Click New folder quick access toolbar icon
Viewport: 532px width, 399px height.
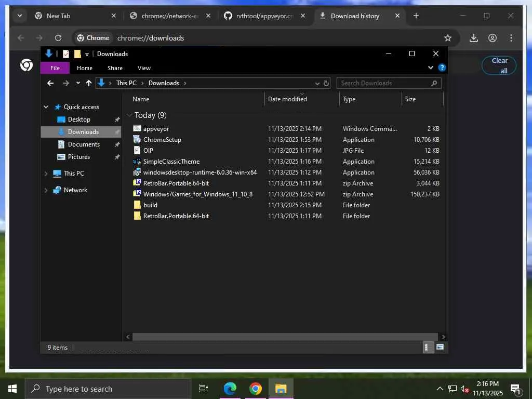coord(77,54)
